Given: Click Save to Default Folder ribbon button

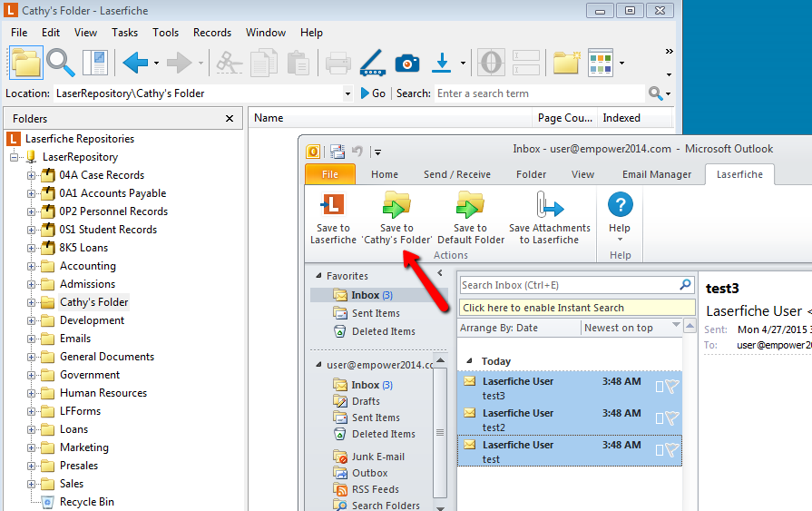Looking at the screenshot, I should click(471, 218).
